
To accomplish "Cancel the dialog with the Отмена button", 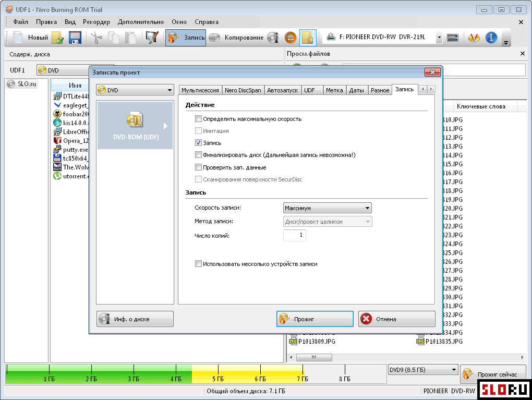I will pos(397,319).
